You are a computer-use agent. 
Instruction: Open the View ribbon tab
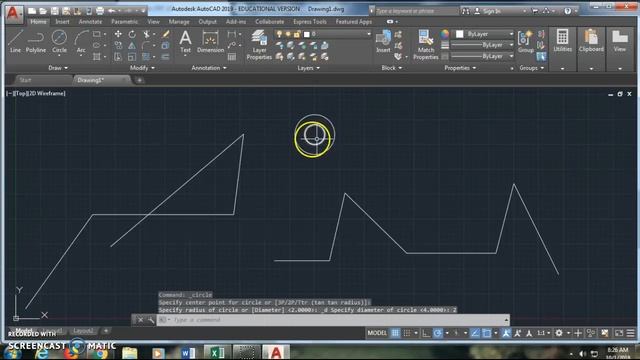pyautogui.click(x=153, y=22)
